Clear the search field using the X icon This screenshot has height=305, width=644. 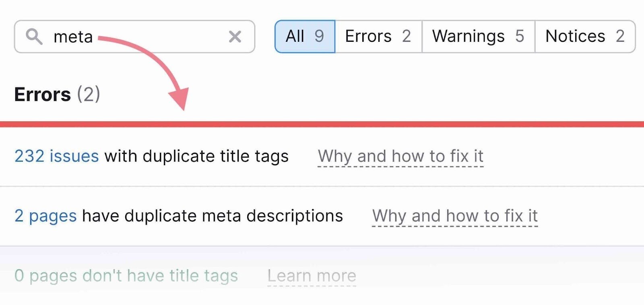235,37
